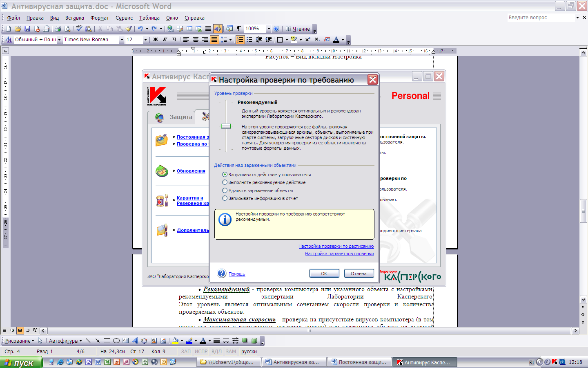
Task: Click the scan level slider handle
Action: pyautogui.click(x=226, y=126)
